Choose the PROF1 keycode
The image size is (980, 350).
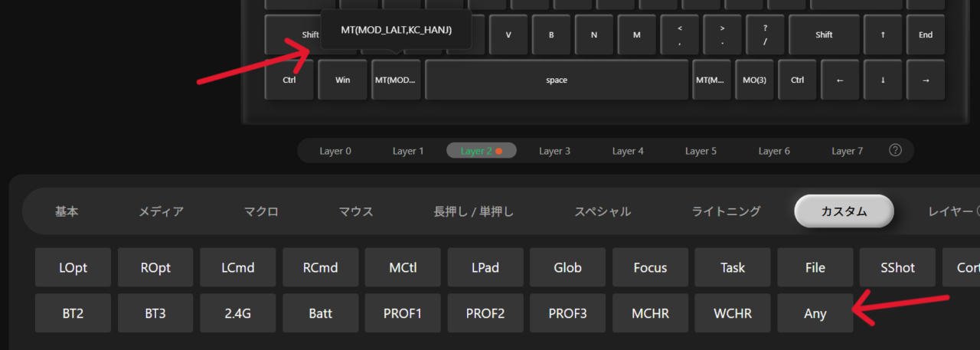click(x=403, y=313)
